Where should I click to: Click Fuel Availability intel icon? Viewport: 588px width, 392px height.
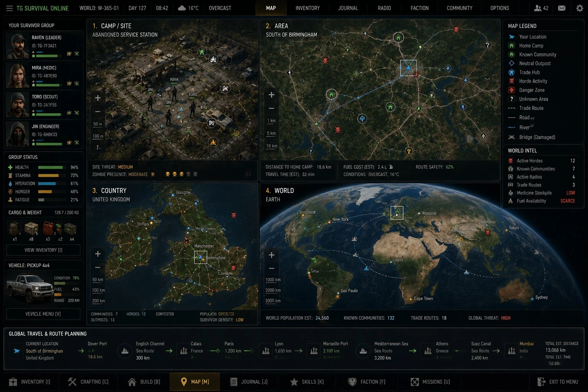pyautogui.click(x=510, y=201)
